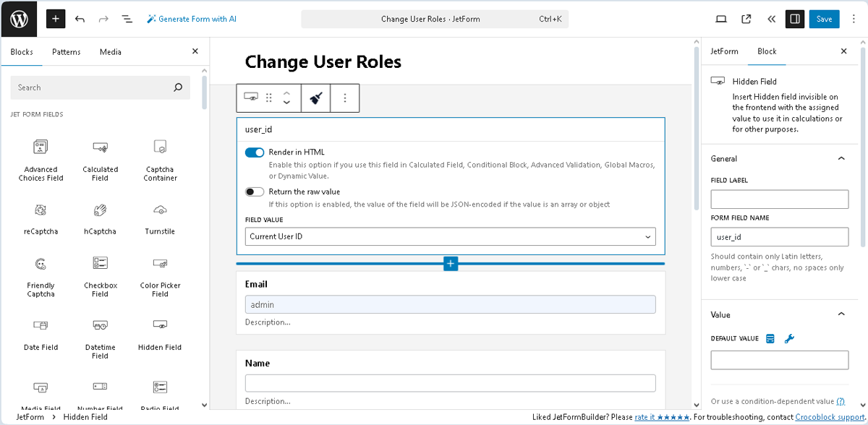The height and width of the screenshot is (425, 868).
Task: Insert the Hidden Field block
Action: coord(160,335)
